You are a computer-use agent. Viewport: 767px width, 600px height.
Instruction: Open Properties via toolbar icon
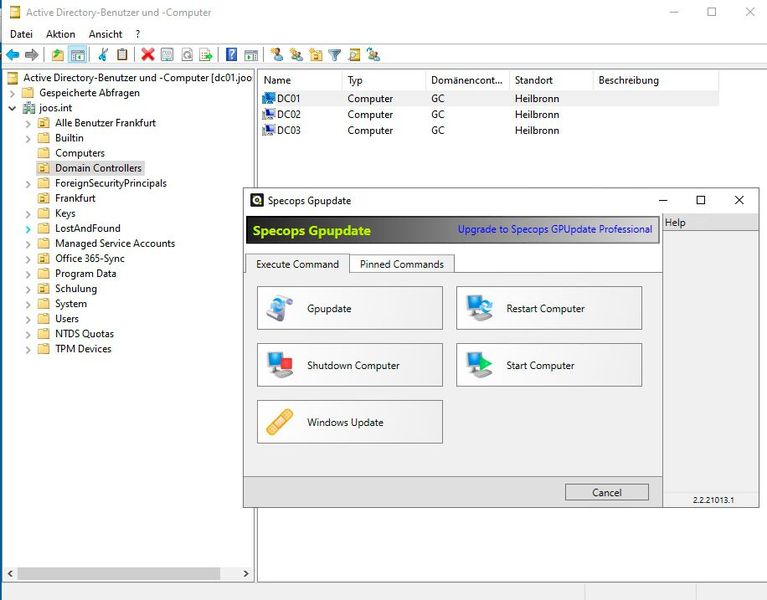point(167,55)
